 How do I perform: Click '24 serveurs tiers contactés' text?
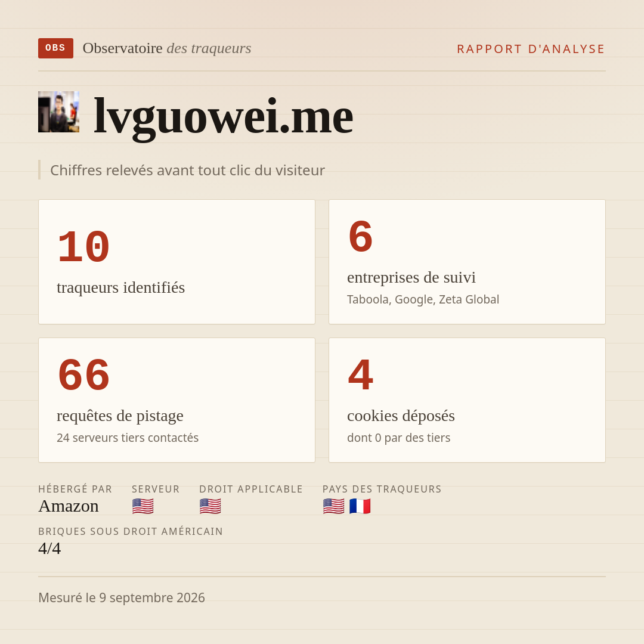click(x=128, y=438)
